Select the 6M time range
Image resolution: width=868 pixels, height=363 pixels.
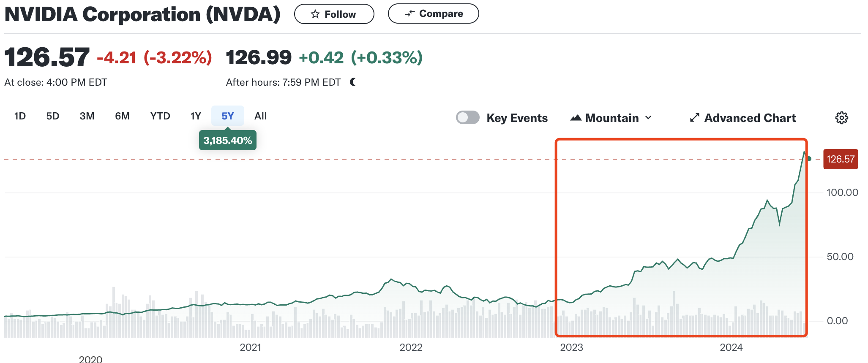(x=122, y=116)
